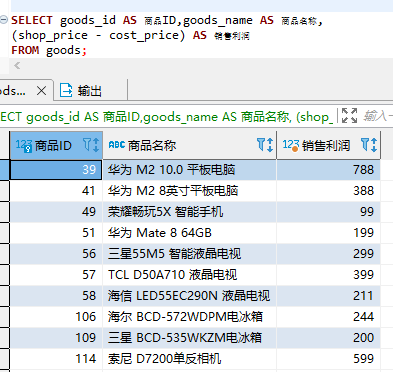393x372 pixels.
Task: Select cell with 商品ID 56
Action: coord(56,254)
